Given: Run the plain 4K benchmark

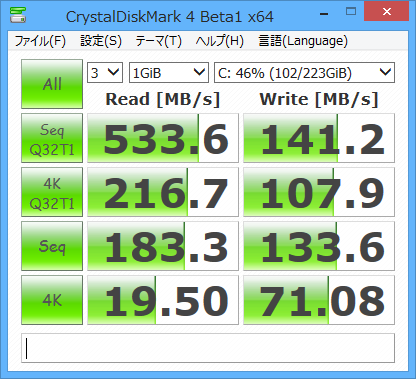Looking at the screenshot, I should coord(52,300).
